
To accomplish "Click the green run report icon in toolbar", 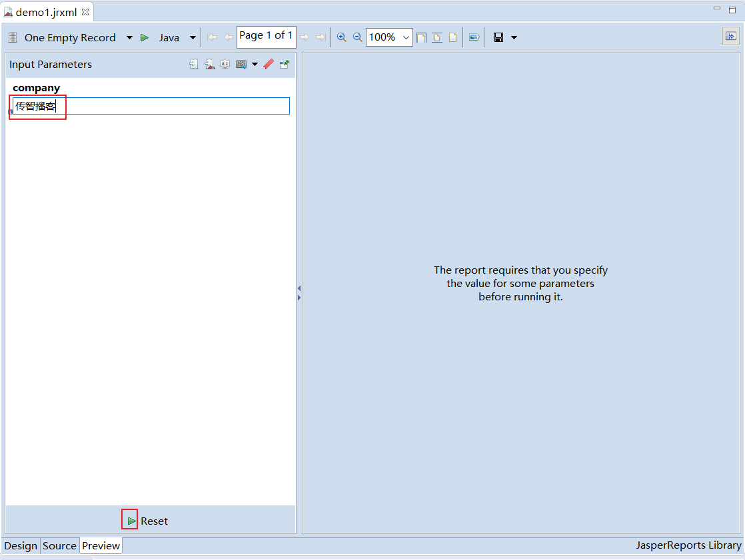I will click(x=144, y=38).
